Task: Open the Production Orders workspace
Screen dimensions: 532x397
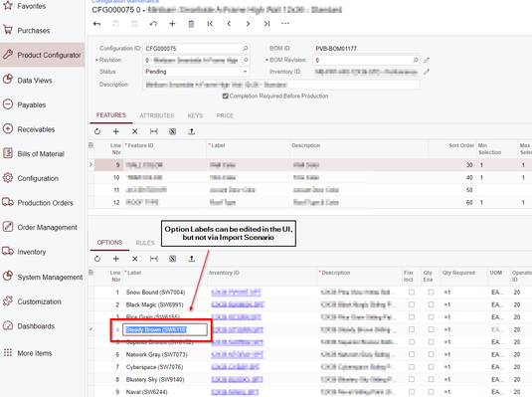Action: (x=38, y=203)
